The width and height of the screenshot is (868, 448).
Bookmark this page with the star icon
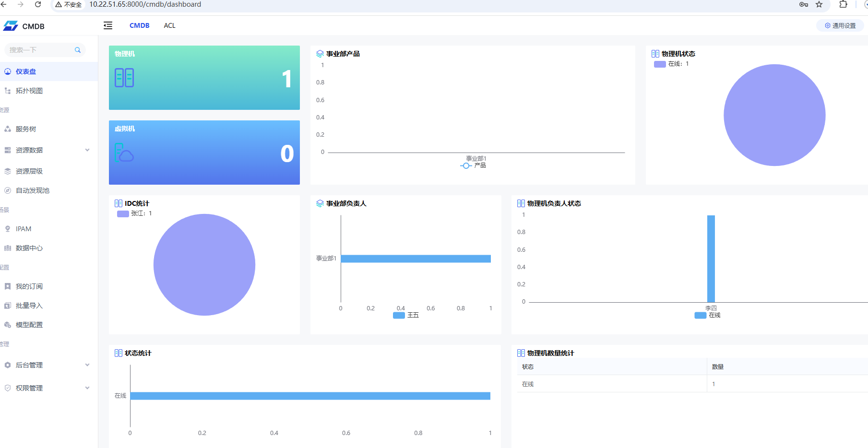(819, 4)
